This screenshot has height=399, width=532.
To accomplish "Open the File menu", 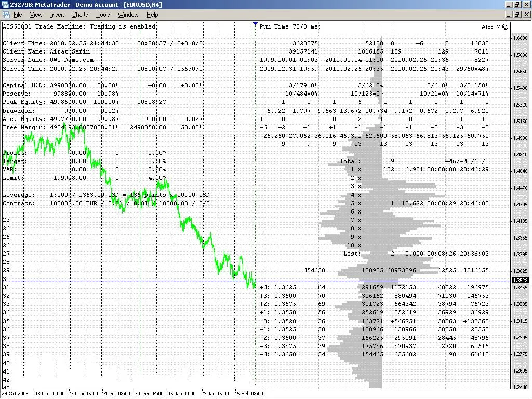I will click(x=18, y=14).
